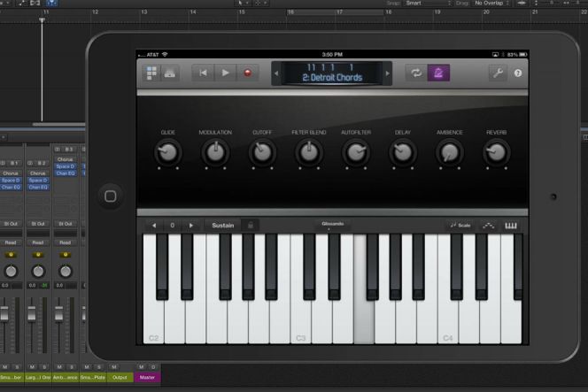Open the Scale selector

(460, 226)
